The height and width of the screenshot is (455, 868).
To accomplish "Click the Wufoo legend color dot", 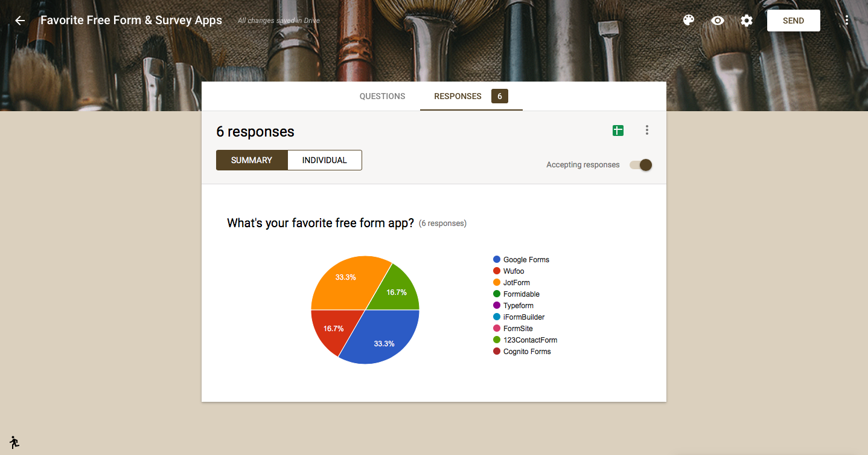I will click(x=497, y=271).
